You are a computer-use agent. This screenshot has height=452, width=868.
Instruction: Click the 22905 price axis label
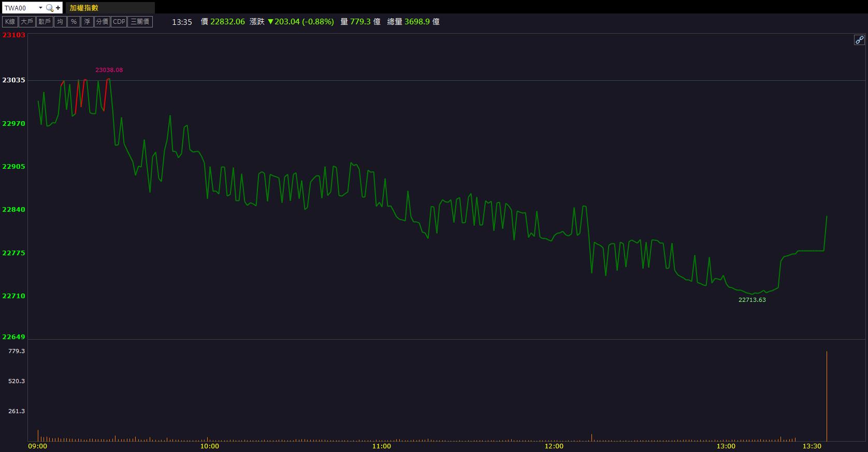14,167
